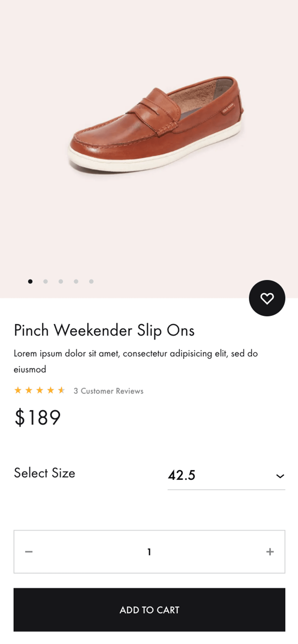298x644 pixels.
Task: Click the Pinch Weekender Slip Ons title
Action: (x=104, y=330)
